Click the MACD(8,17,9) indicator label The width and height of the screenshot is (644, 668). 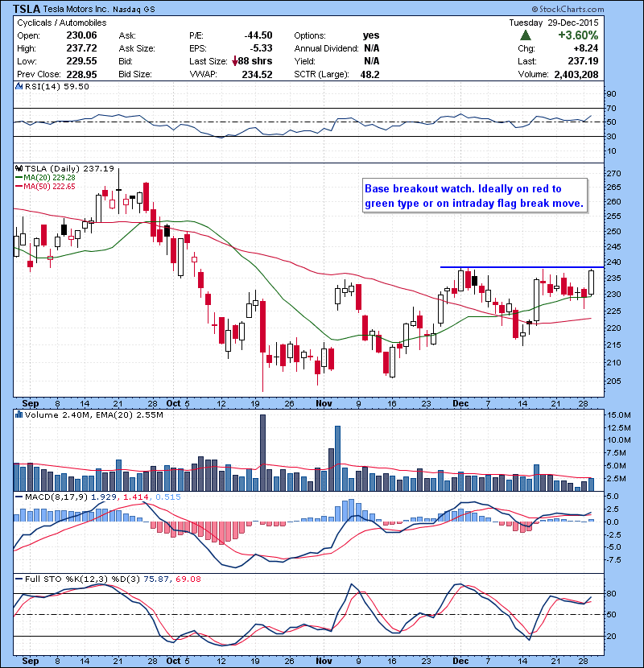(56, 497)
